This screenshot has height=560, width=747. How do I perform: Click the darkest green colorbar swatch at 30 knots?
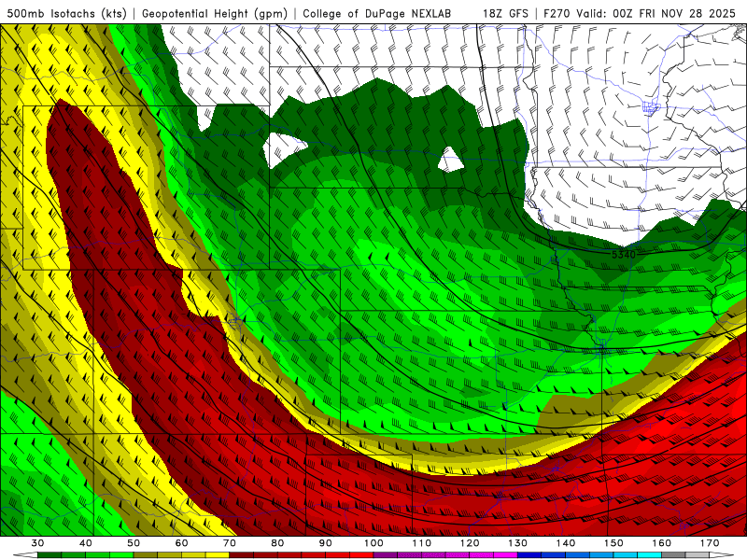coord(49,555)
